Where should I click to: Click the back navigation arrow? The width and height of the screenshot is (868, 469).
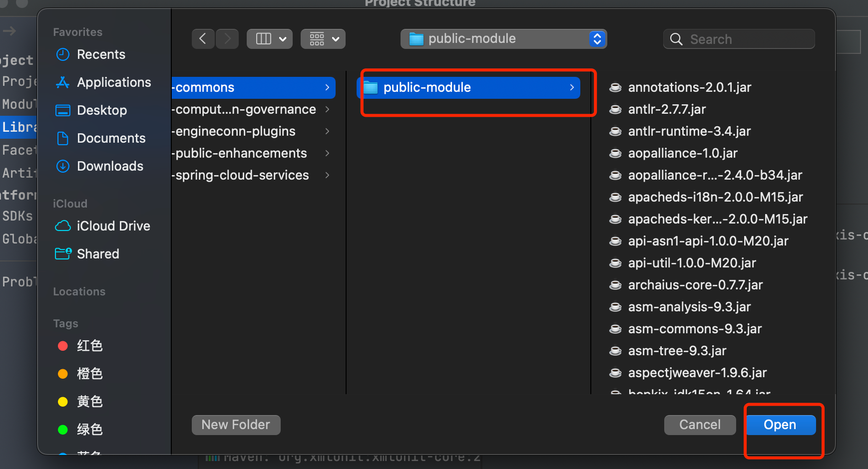click(x=203, y=39)
